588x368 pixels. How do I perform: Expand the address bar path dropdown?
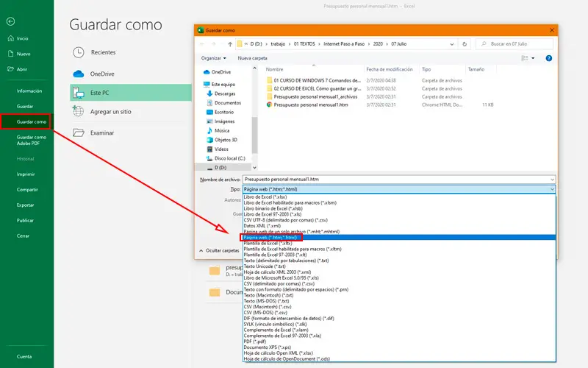click(452, 44)
